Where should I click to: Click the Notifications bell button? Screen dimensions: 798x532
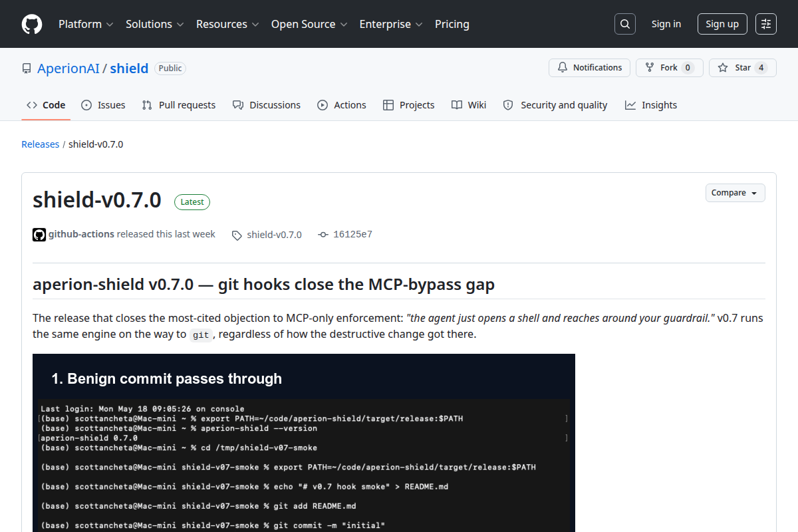pos(589,68)
